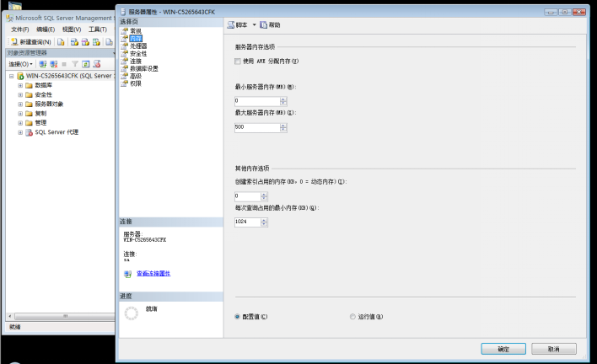This screenshot has height=364, width=597.
Task: Click the 帮助 help button
Action: pos(271,24)
